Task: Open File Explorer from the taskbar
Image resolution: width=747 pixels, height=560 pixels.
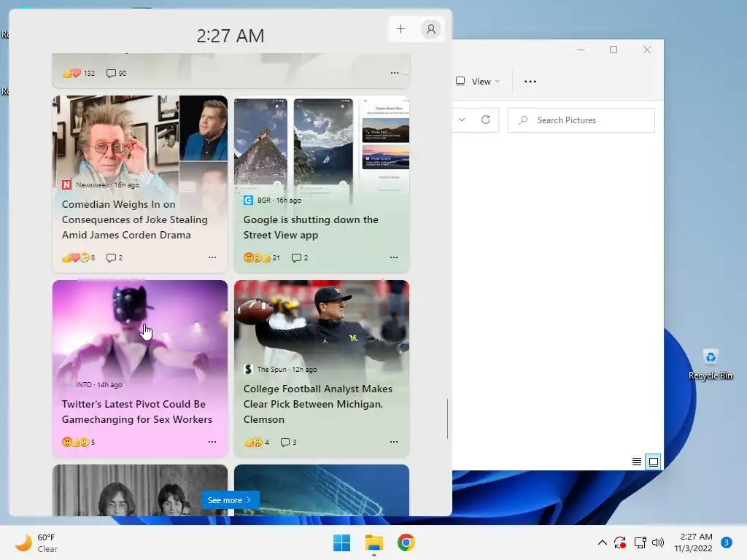Action: pyautogui.click(x=374, y=542)
